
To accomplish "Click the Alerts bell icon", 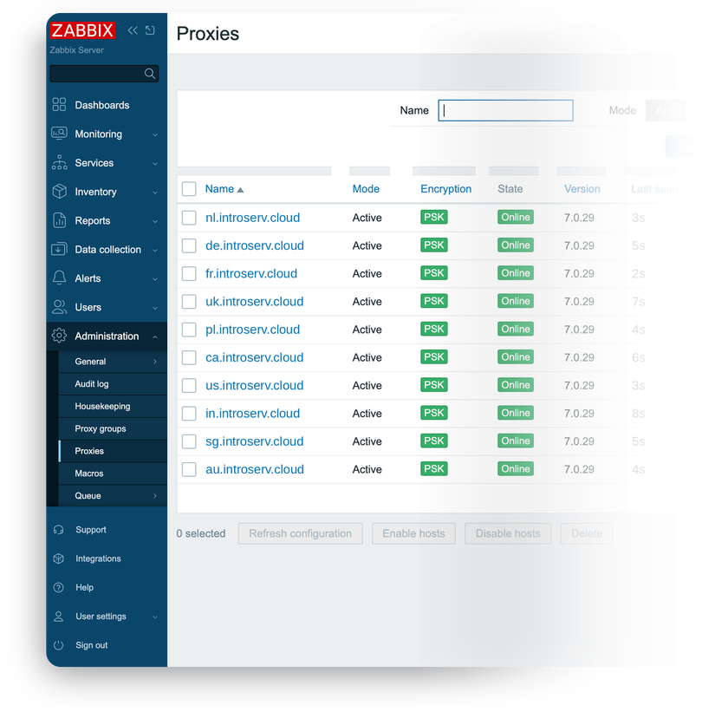I will pyautogui.click(x=60, y=278).
